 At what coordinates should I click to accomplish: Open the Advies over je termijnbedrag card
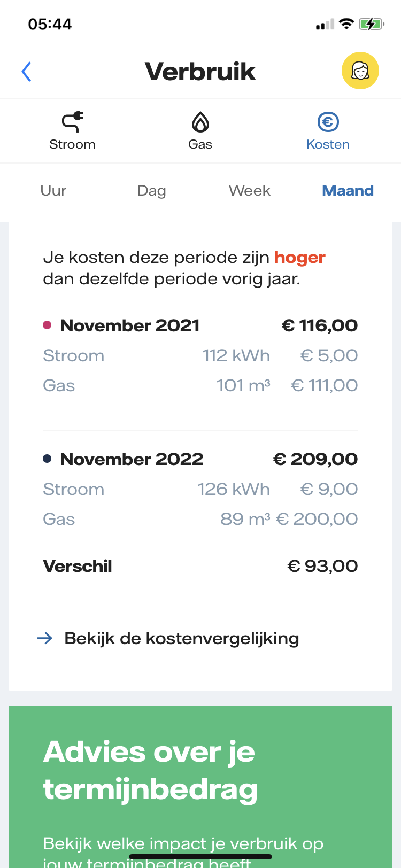[200, 786]
